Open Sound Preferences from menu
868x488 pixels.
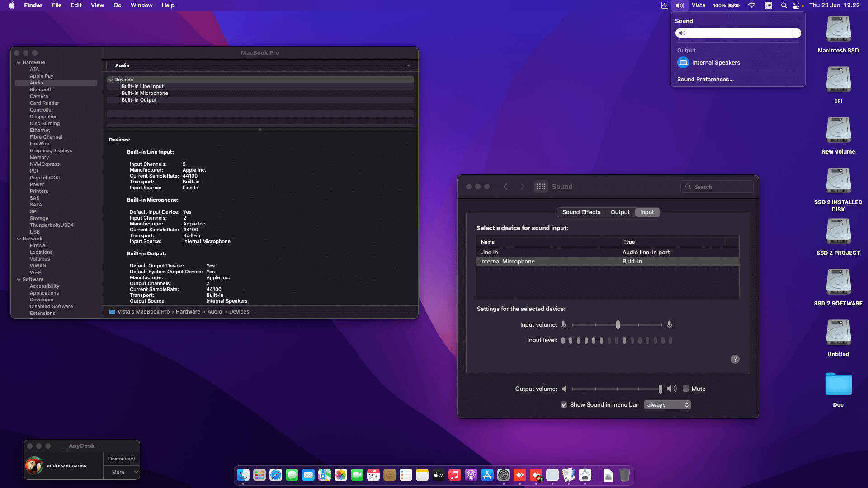(705, 79)
